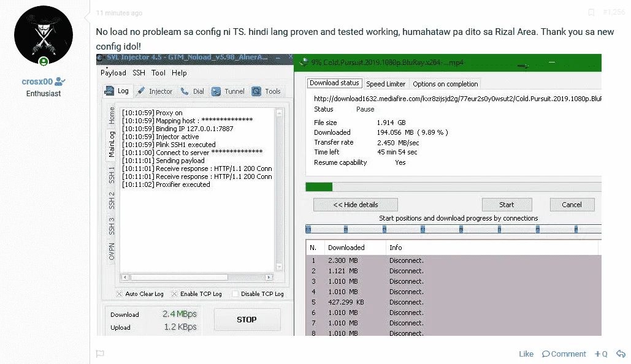Cancel the download
This screenshot has width=631, height=364.
(x=572, y=205)
